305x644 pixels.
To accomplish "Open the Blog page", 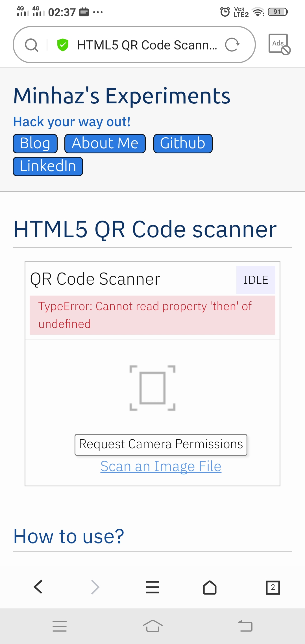I will click(35, 143).
